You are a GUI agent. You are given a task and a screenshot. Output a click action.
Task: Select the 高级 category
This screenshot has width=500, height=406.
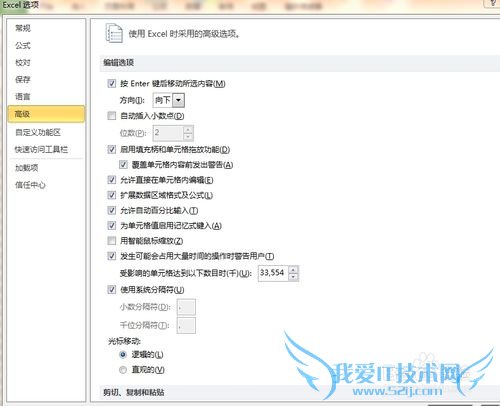(x=46, y=114)
